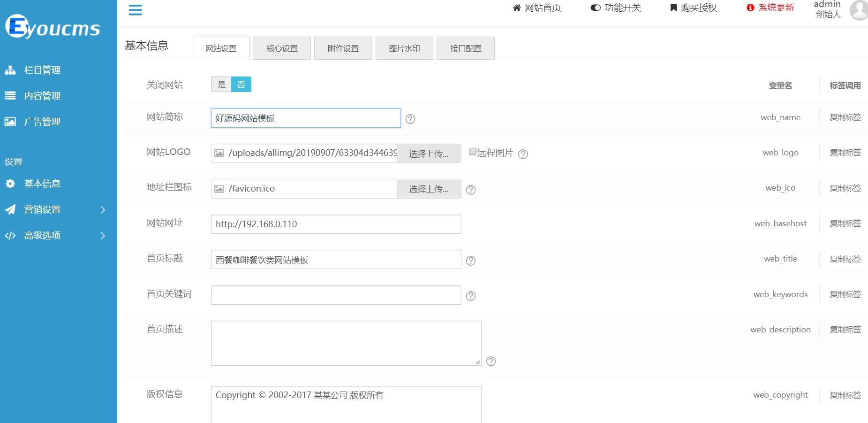Click help icon beside 地址栏图标 field
Viewport: 868px width, 423px height.
click(471, 190)
